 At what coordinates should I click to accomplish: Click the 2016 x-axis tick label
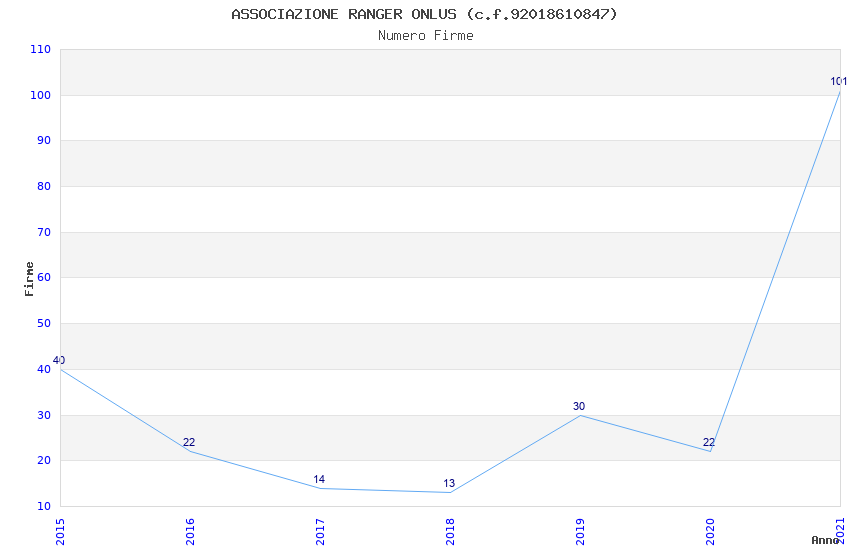pyautogui.click(x=190, y=532)
